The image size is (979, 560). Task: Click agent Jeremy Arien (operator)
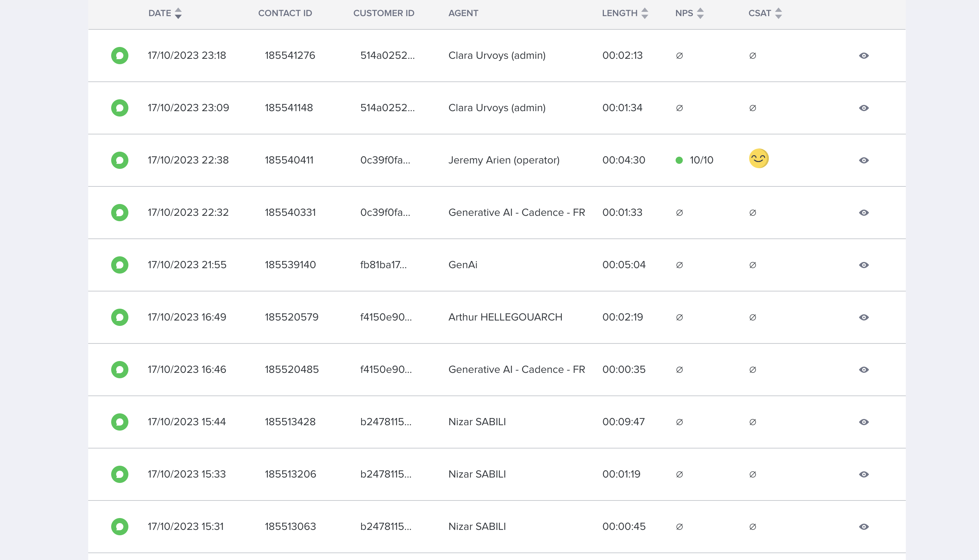(x=503, y=160)
